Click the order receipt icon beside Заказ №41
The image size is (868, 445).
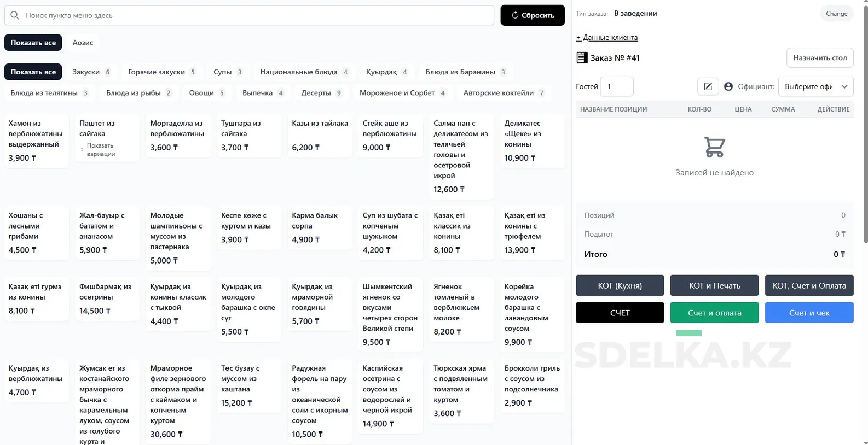pyautogui.click(x=582, y=58)
